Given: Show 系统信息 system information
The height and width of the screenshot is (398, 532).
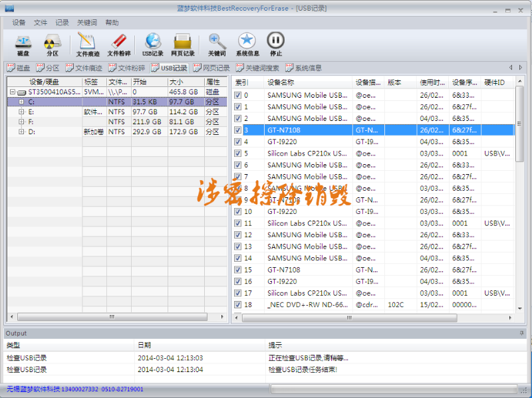Looking at the screenshot, I should point(247,44).
